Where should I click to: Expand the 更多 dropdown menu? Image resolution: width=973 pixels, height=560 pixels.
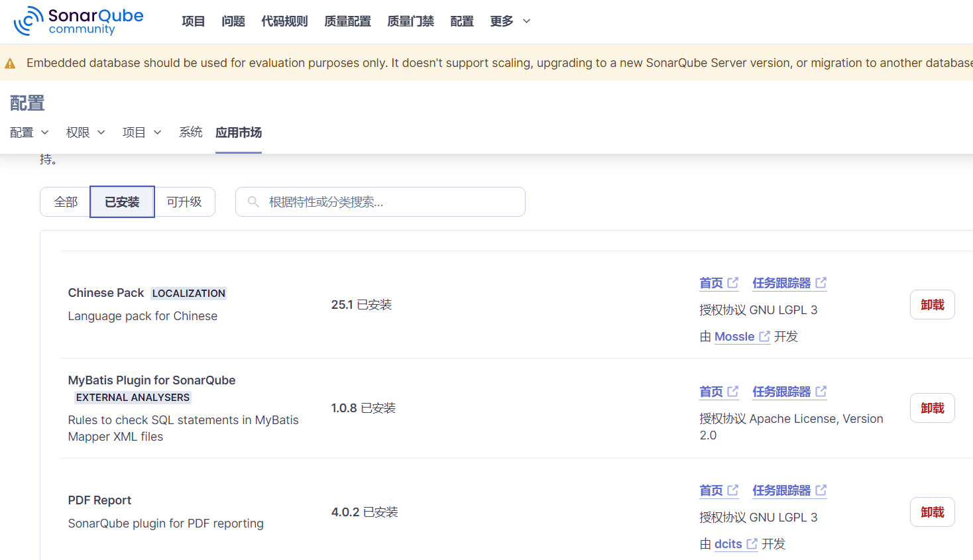click(x=510, y=21)
